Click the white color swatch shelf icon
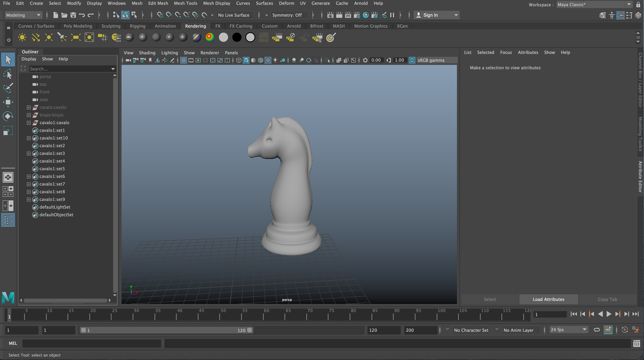The height and width of the screenshot is (360, 644). pyautogui.click(x=223, y=37)
